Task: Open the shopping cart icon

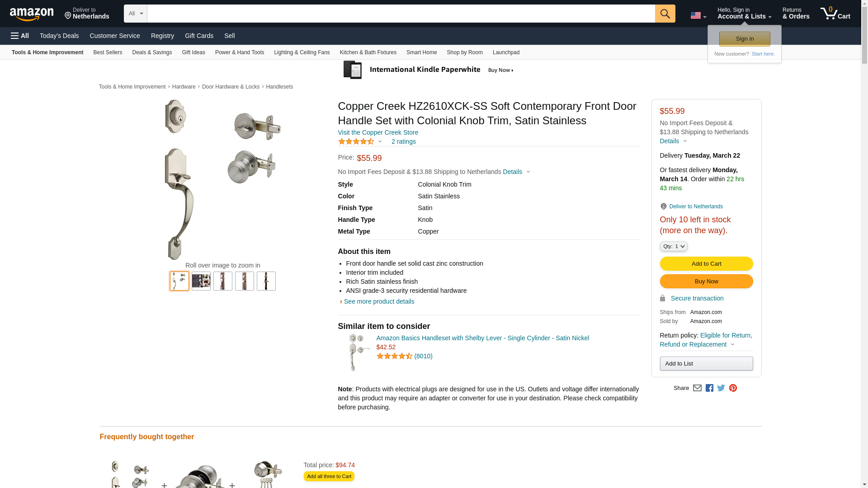Action: 835,14
